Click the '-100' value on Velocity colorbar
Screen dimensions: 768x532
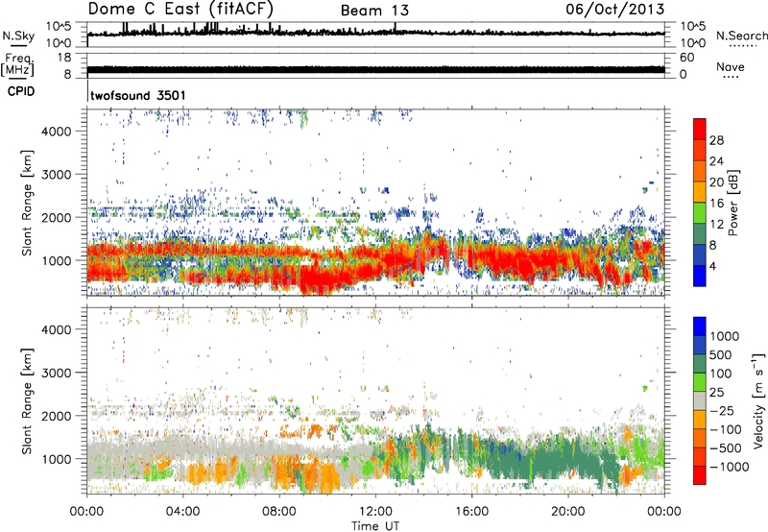tap(726, 429)
